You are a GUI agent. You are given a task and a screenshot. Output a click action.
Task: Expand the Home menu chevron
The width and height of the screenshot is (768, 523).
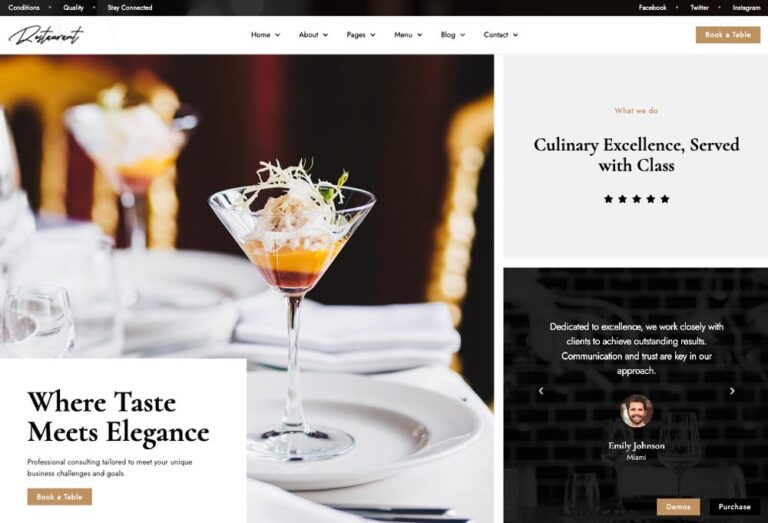pos(278,35)
